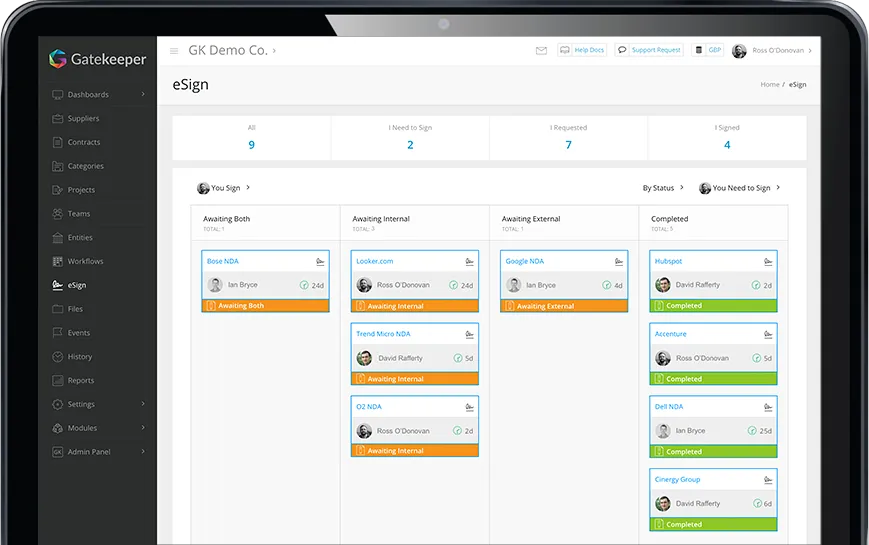Expand the Modules submenu chevron
Screen dimensions: 869x545
143,427
